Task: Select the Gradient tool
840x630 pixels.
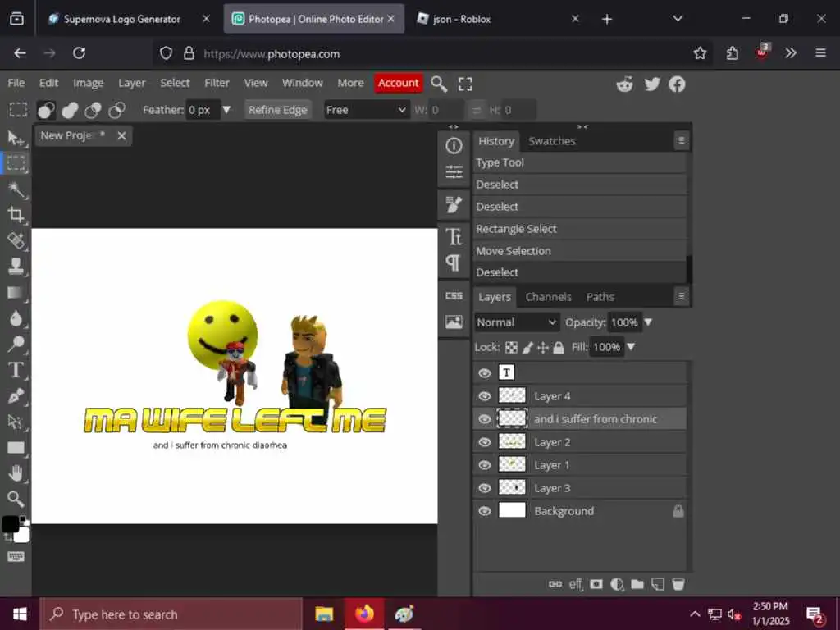Action: tap(16, 293)
